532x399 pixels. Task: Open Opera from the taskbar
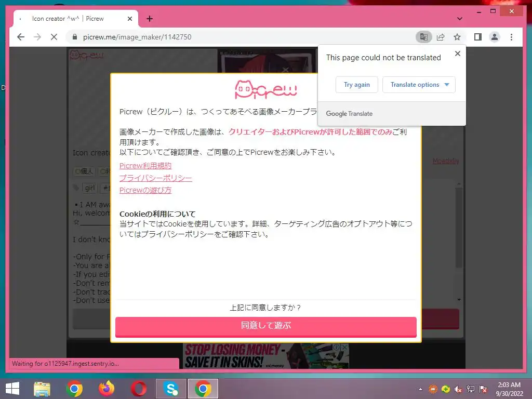[139, 389]
